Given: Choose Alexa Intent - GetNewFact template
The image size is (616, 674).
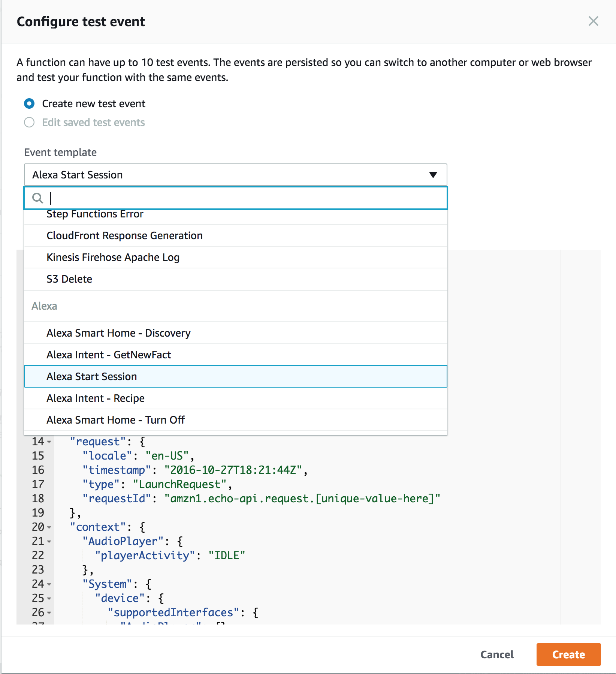Looking at the screenshot, I should 236,355.
